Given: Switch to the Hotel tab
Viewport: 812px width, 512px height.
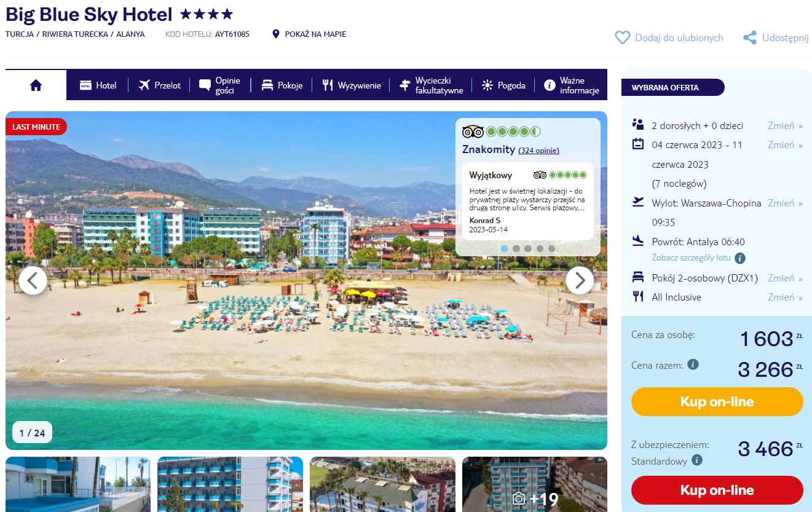Looking at the screenshot, I should tap(98, 85).
